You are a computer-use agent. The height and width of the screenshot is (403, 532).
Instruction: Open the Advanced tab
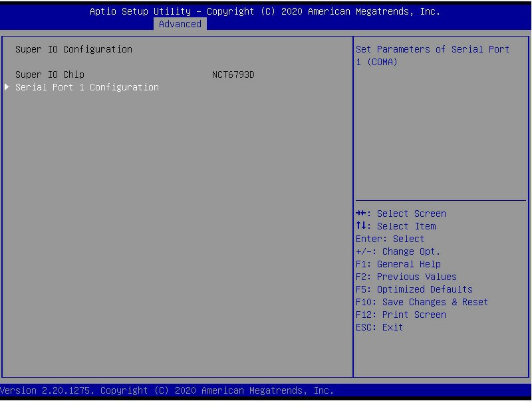point(180,24)
